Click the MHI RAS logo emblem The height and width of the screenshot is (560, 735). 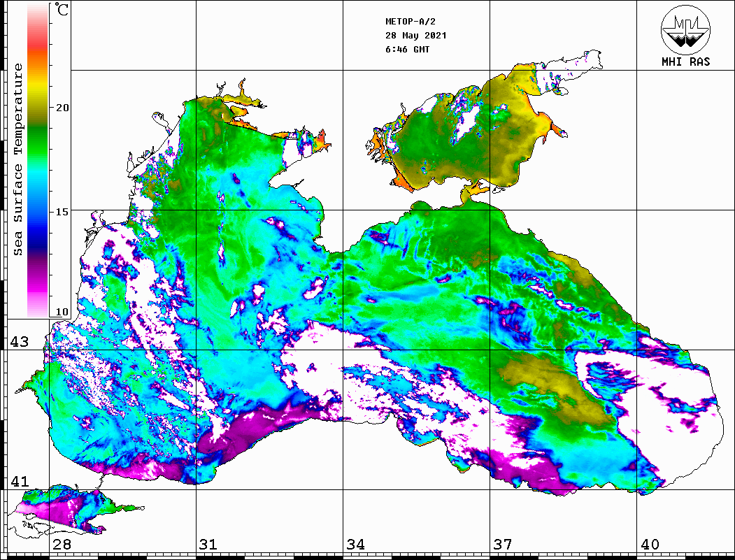(x=685, y=29)
